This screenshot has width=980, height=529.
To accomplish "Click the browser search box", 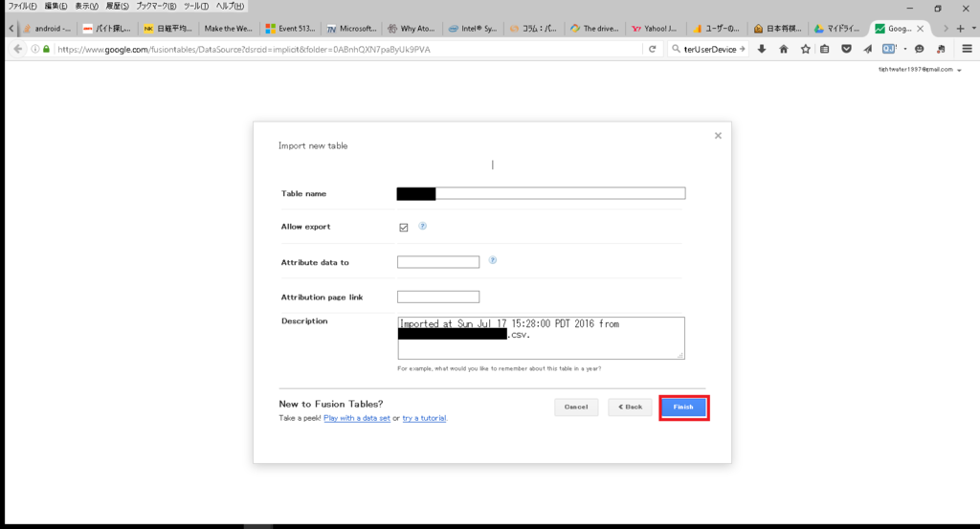I will [709, 50].
